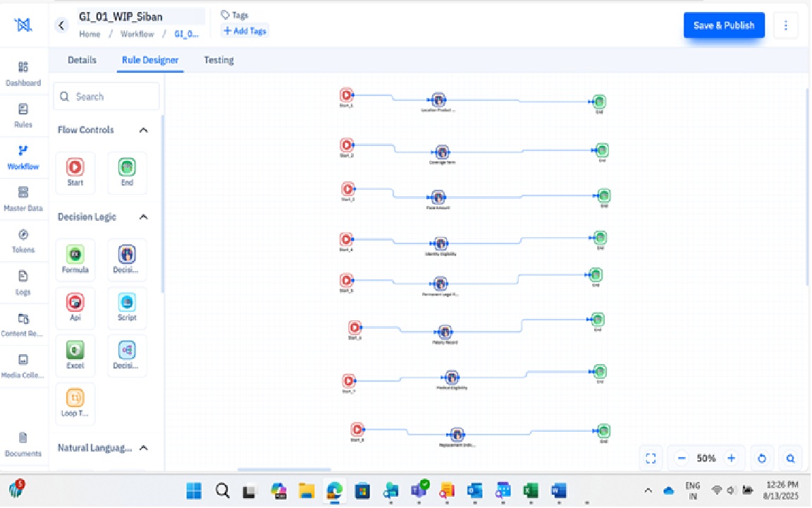Follow the Workflow breadcrumb link
Image resolution: width=812 pixels, height=508 pixels.
click(x=137, y=34)
